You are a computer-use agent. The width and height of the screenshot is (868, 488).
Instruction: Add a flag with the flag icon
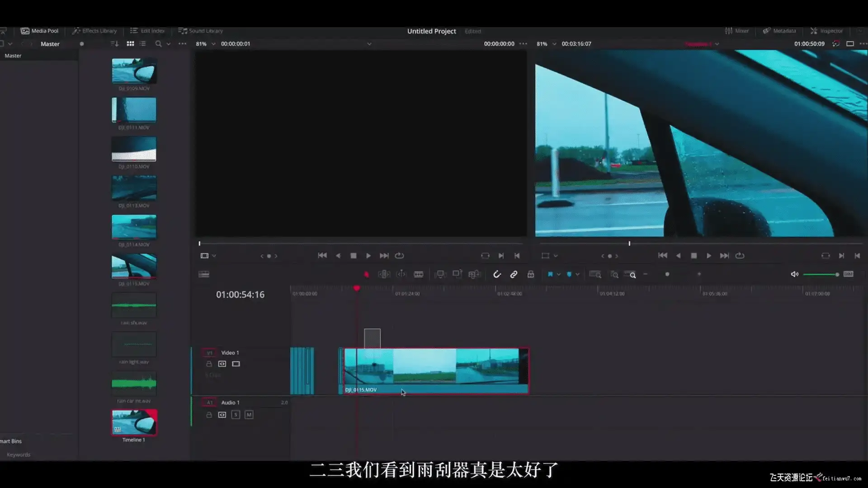[550, 274]
